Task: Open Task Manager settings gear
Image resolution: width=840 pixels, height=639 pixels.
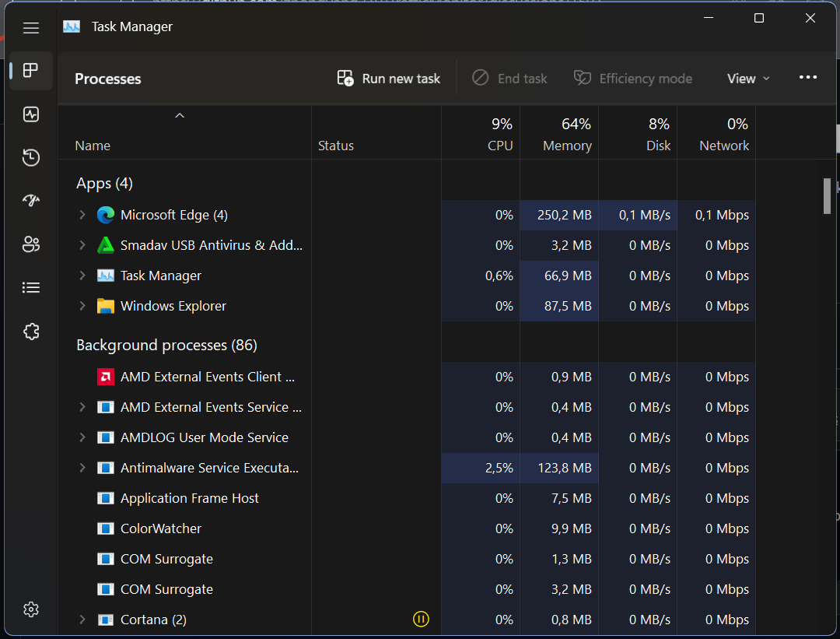Action: [x=31, y=609]
